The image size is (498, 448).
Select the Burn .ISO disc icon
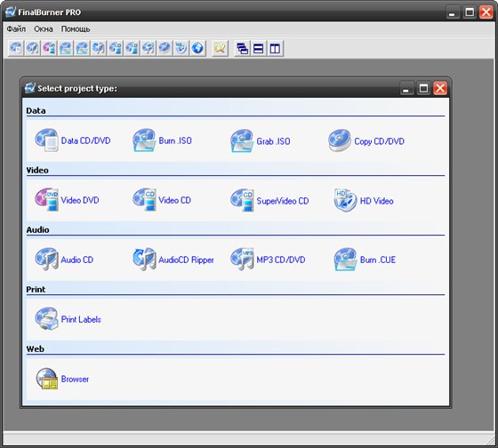tap(144, 140)
